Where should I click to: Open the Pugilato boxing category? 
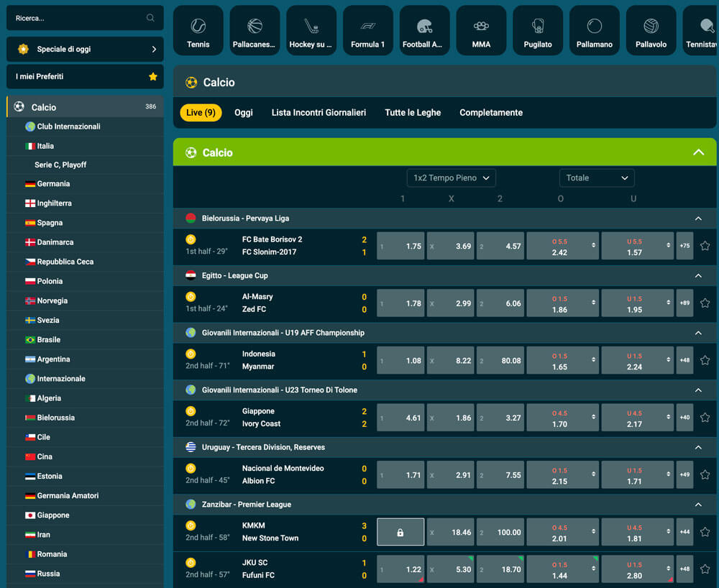click(x=537, y=31)
